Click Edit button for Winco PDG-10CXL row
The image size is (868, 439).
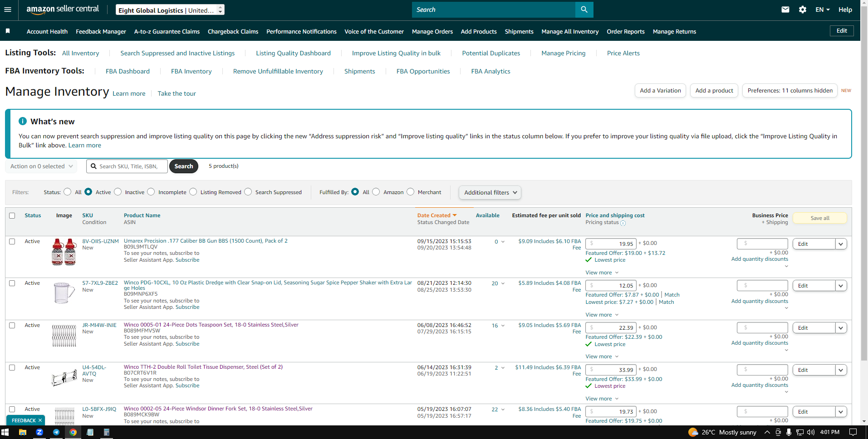814,286
